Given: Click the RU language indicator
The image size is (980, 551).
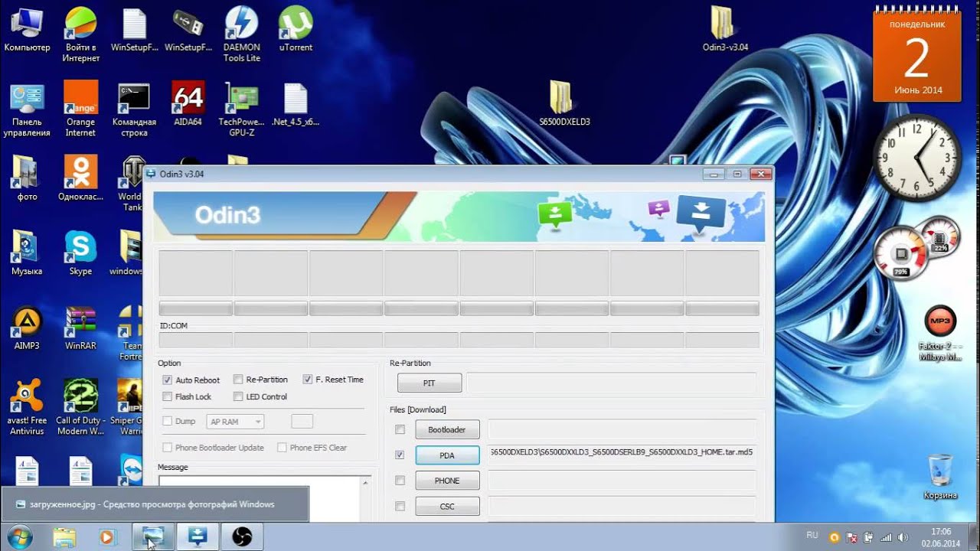Looking at the screenshot, I should [x=812, y=535].
